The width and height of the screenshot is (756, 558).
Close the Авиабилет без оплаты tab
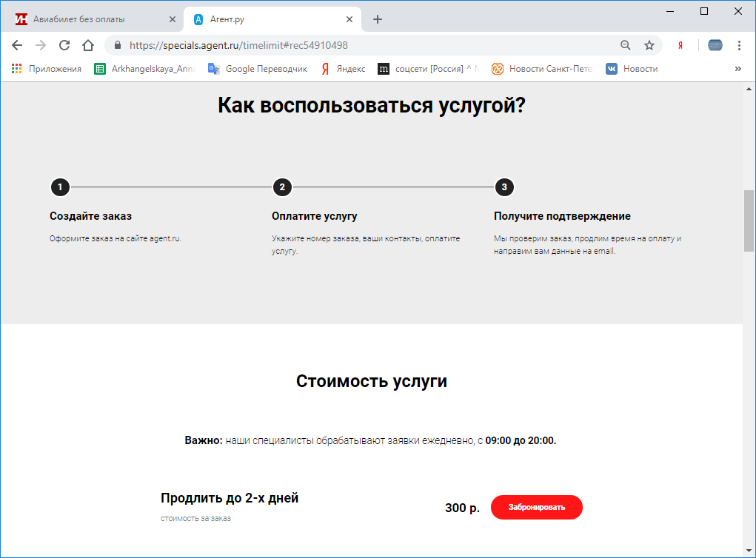(x=173, y=19)
